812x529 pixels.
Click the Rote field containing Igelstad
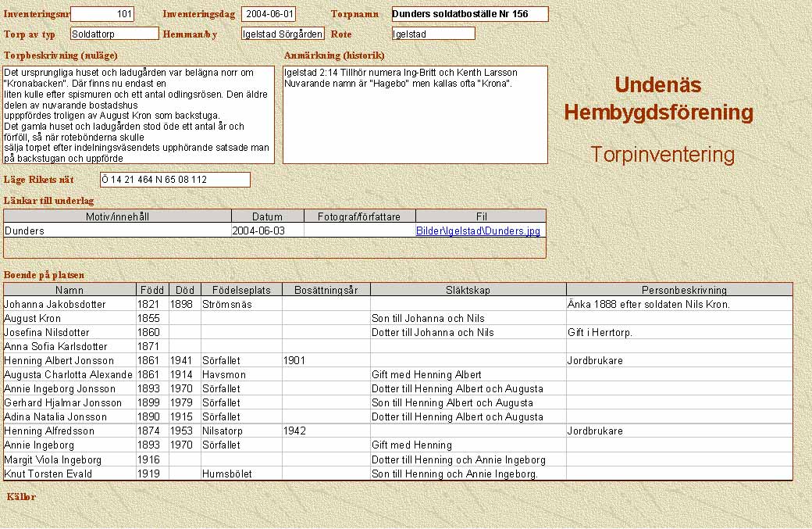[433, 34]
